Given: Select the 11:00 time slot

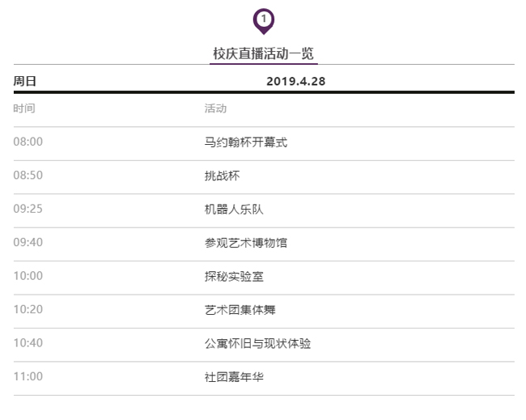Looking at the screenshot, I should [28, 377].
